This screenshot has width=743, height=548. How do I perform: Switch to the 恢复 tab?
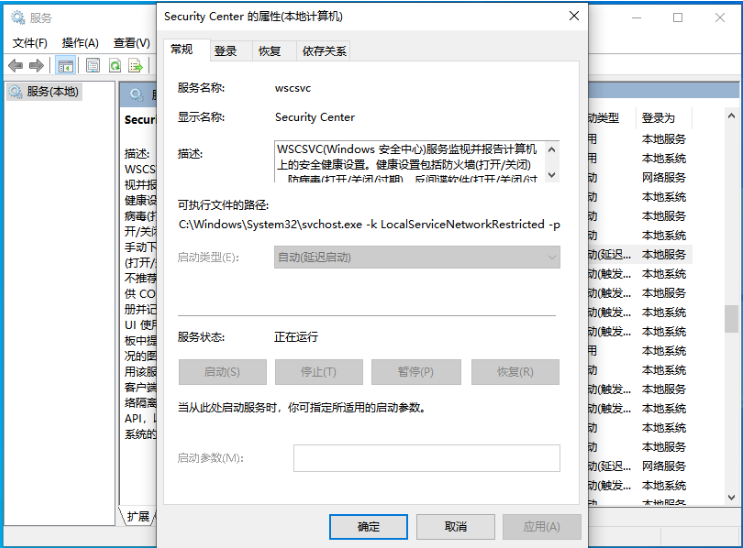269,51
